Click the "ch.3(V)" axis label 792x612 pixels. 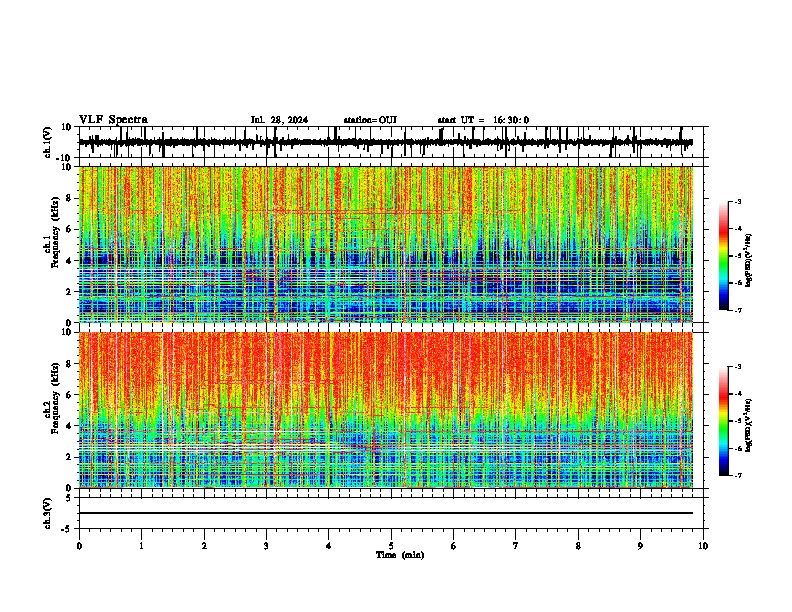(x=48, y=513)
